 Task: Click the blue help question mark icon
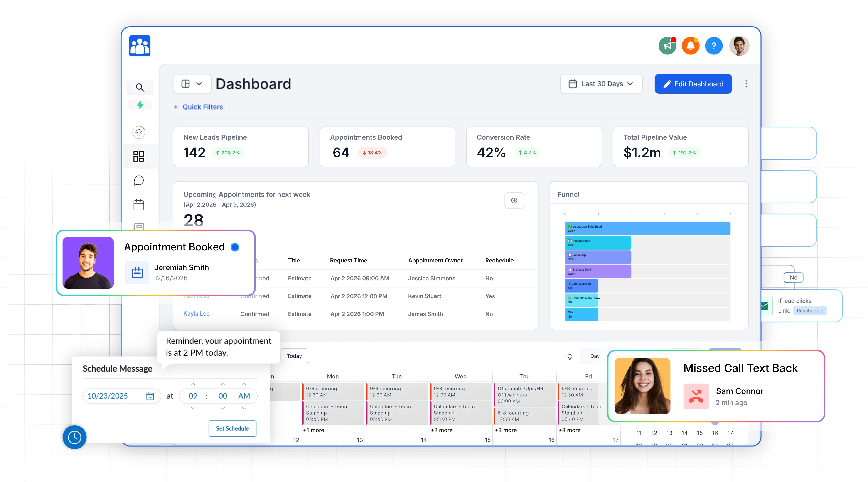coord(714,46)
